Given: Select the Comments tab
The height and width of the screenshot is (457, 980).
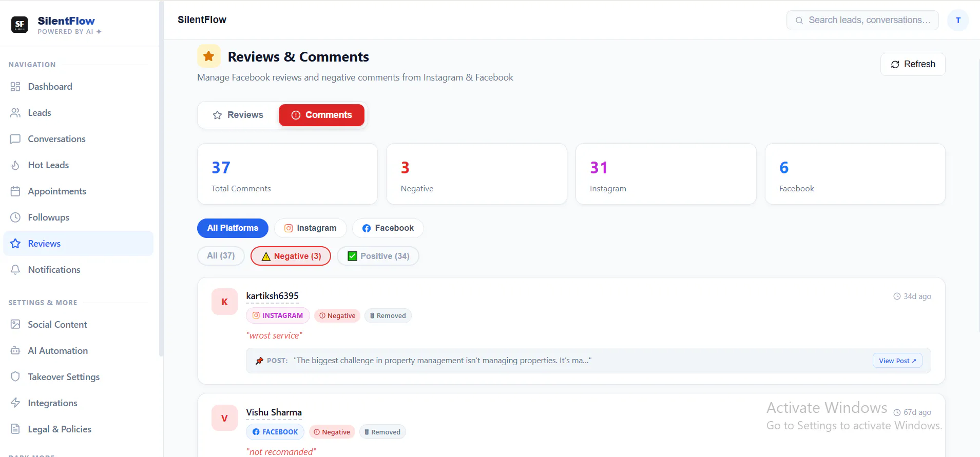Looking at the screenshot, I should coord(321,115).
